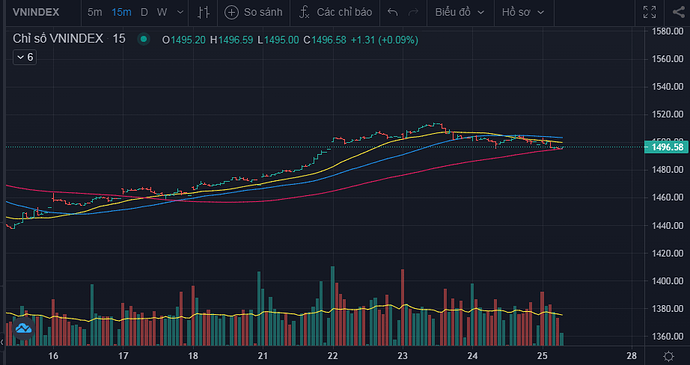Click the share icon at top right

(x=678, y=12)
